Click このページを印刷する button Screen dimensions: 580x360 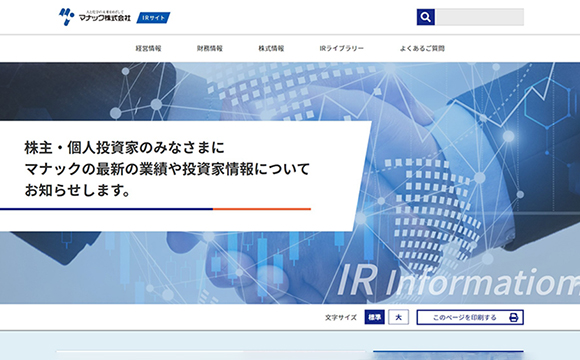470,317
